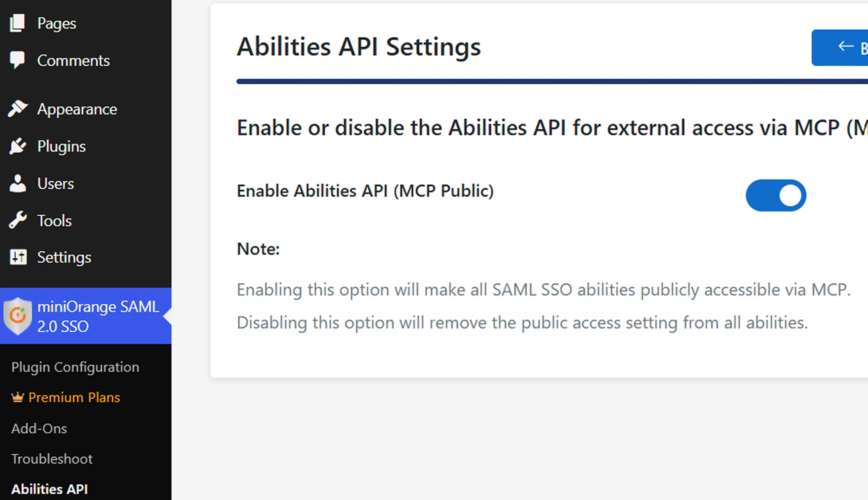Viewport: 868px width, 500px height.
Task: Toggle Enable Abilities API (MCP Public)
Action: [x=776, y=195]
